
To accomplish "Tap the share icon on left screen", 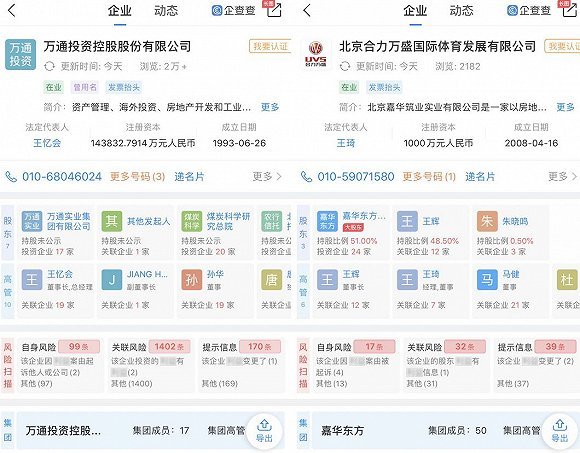I will coord(274,10).
